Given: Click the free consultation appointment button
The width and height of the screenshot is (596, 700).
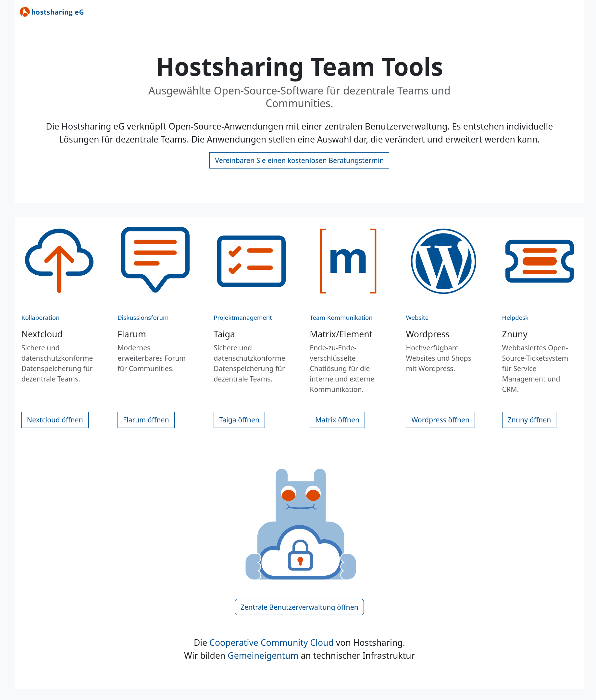Looking at the screenshot, I should pyautogui.click(x=299, y=160).
